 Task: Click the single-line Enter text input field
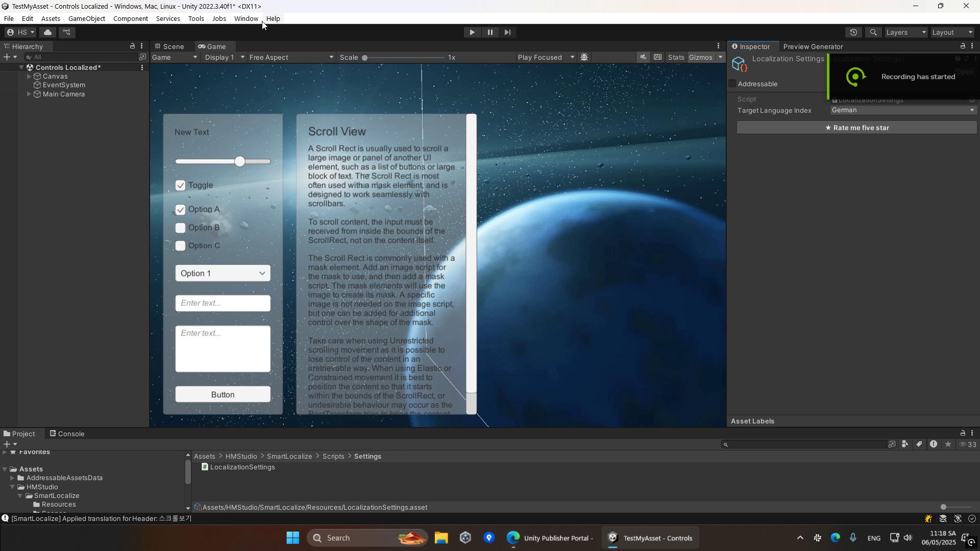pyautogui.click(x=223, y=303)
